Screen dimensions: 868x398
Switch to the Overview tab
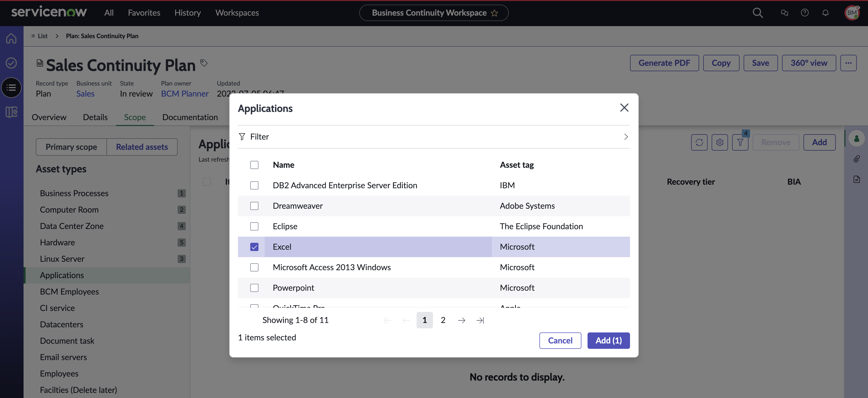pyautogui.click(x=49, y=117)
